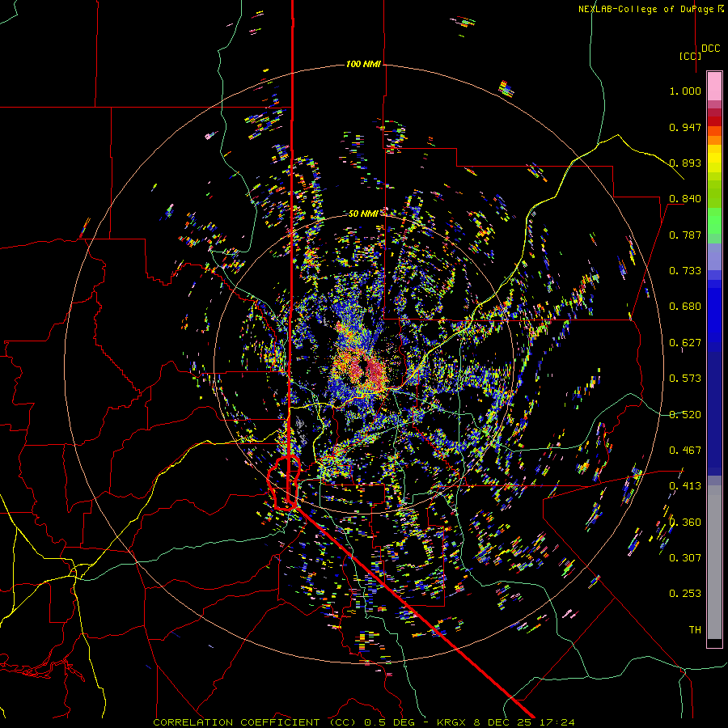Click the 0.733 legend value
This screenshot has width=728, height=728.
(685, 271)
